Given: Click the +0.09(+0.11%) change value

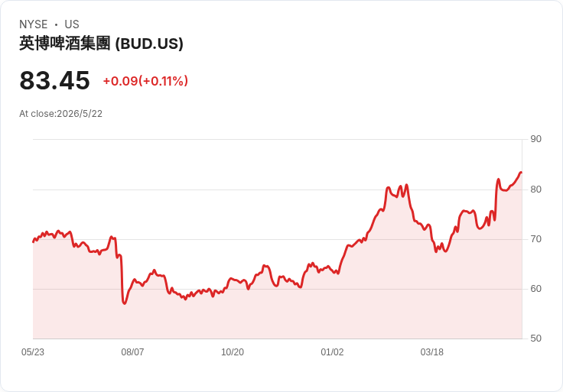Looking at the screenshot, I should click(x=145, y=81).
